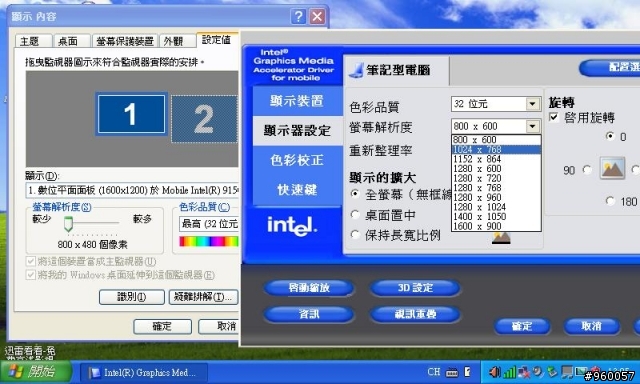The height and width of the screenshot is (384, 640).
Task: Click the 資訊 button
Action: tap(309, 314)
